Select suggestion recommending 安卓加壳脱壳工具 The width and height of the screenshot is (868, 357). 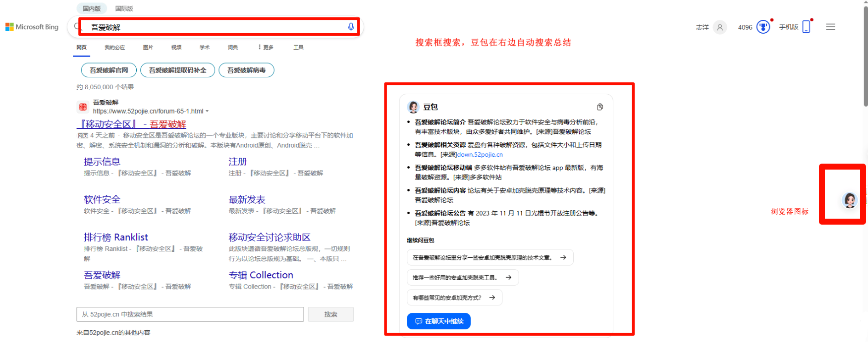pos(463,278)
